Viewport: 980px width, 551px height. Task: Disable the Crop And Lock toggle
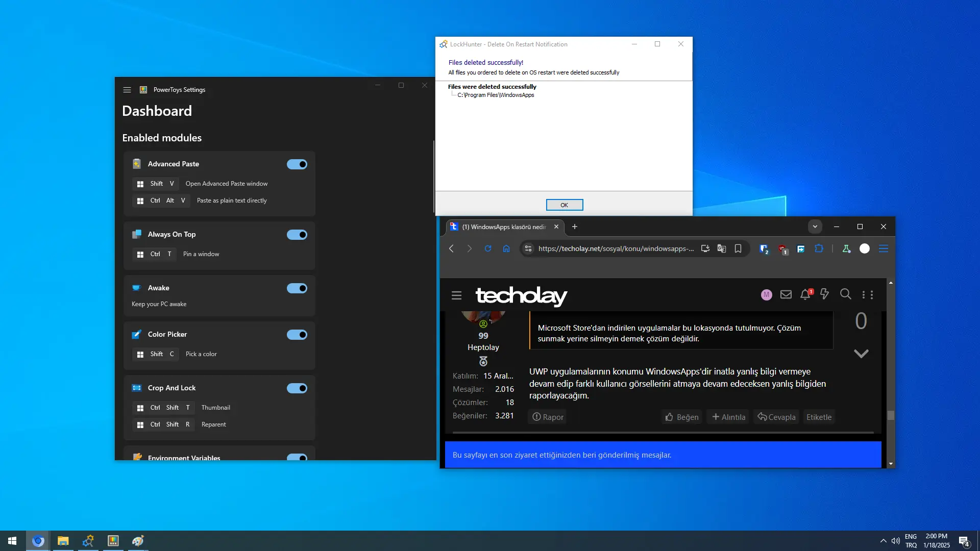pos(297,388)
